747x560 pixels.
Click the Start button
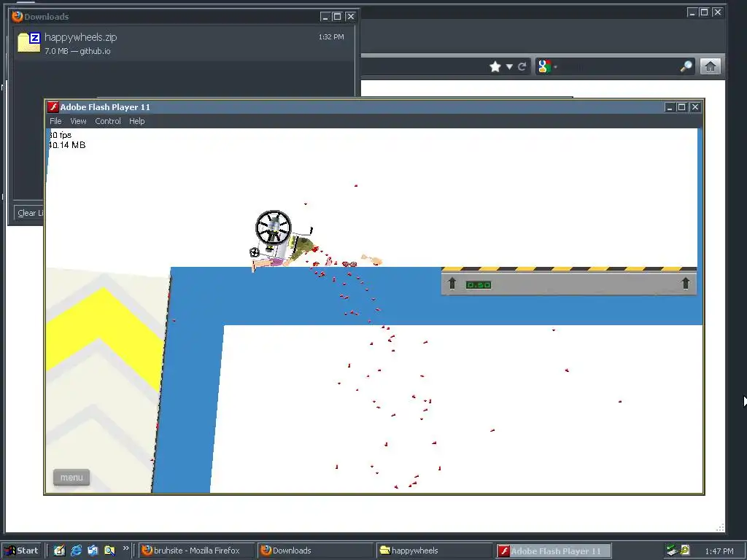point(21,551)
